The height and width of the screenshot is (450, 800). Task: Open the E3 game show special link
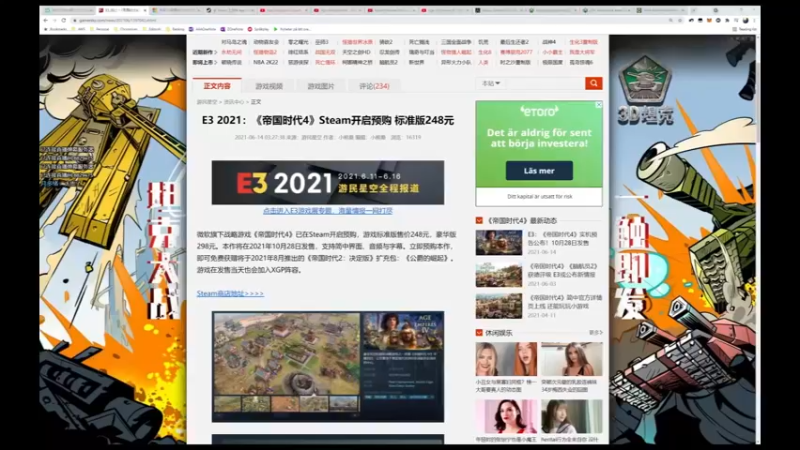[328, 211]
